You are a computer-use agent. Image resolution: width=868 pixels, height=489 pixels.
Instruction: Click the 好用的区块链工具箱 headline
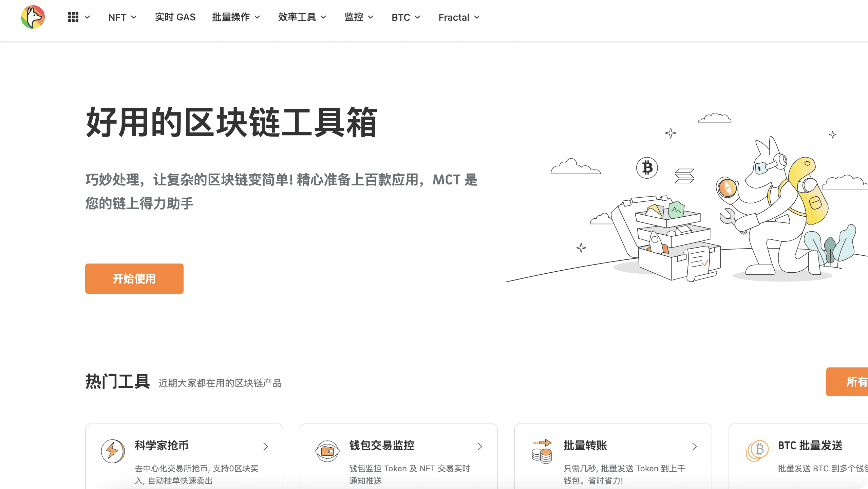coord(231,122)
